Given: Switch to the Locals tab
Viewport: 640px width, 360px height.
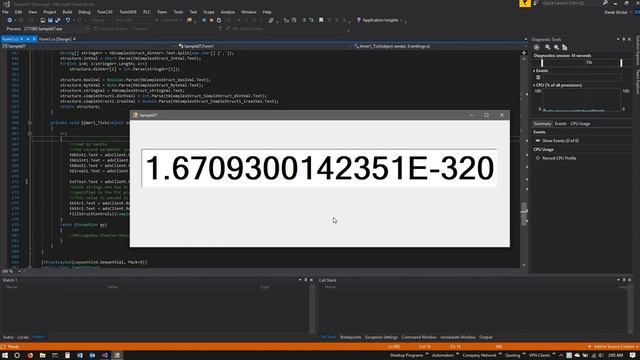Looking at the screenshot, I should (x=23, y=338).
